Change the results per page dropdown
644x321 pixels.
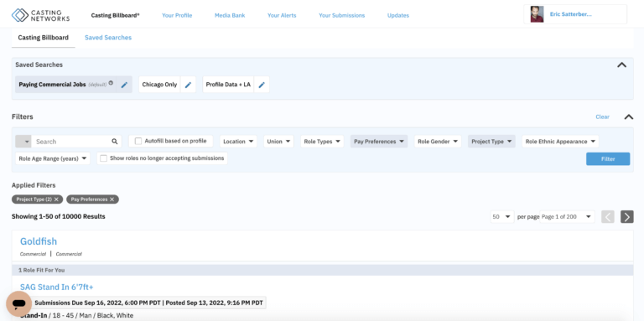point(502,217)
